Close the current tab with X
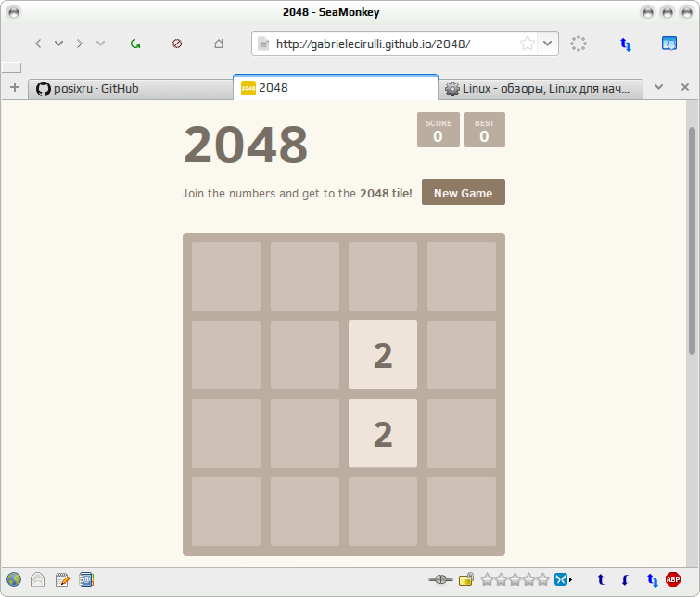This screenshot has height=597, width=700. click(685, 87)
